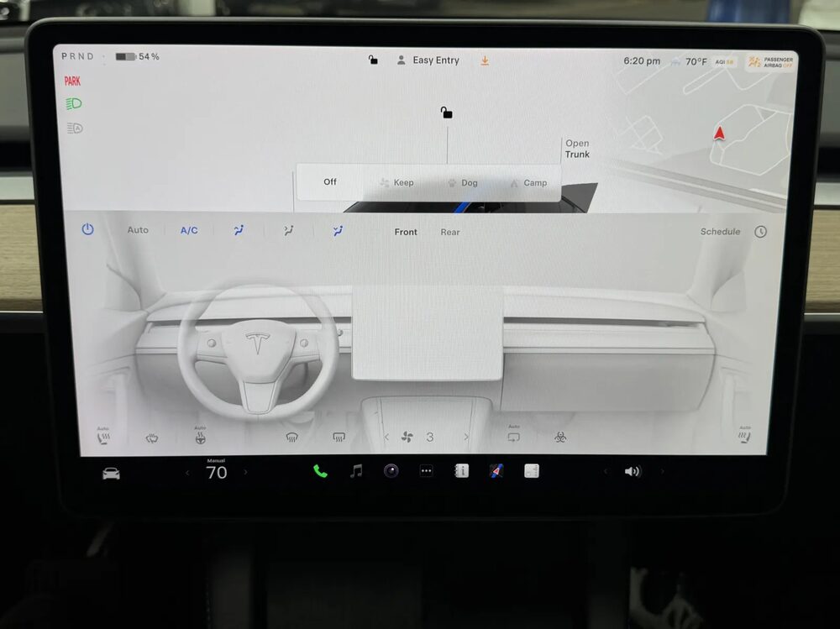
Task: Tap the volume speaker icon
Action: pos(632,472)
